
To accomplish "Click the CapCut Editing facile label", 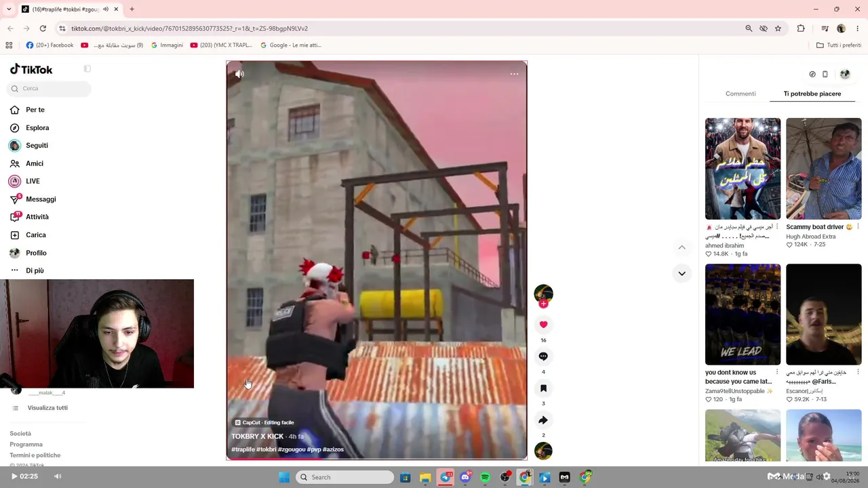I will pos(264,422).
